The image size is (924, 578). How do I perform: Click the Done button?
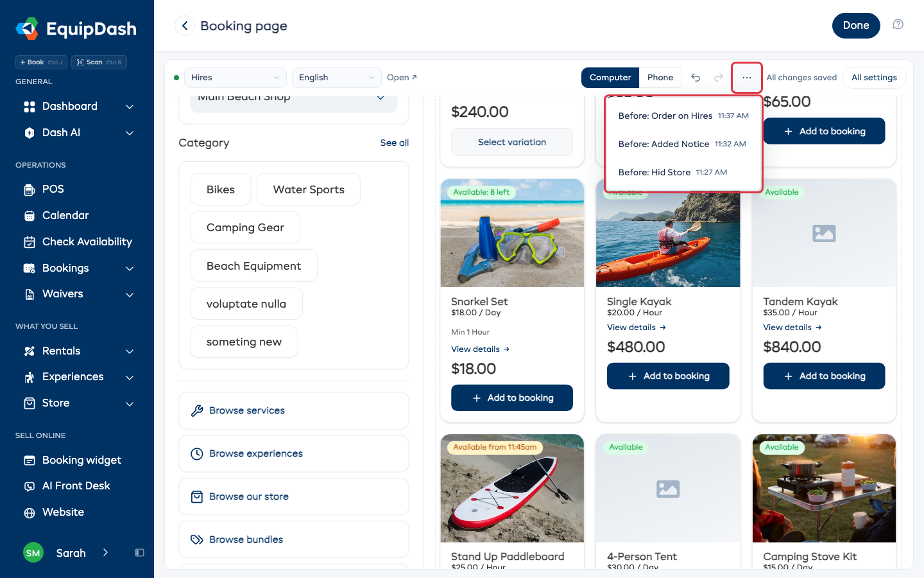tap(856, 26)
